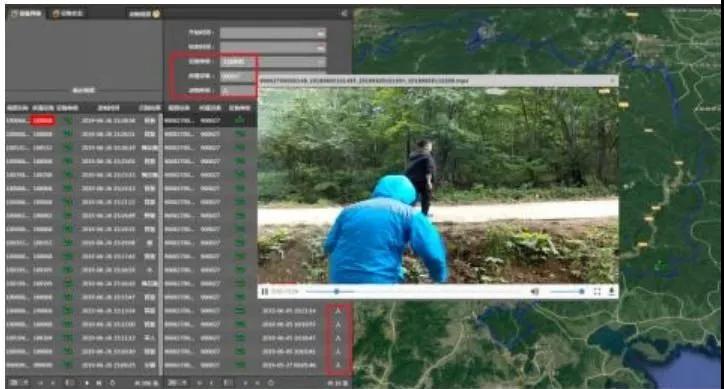This screenshot has height=389, width=724.
Task: Click the yellow round icon in the top bar
Action: [x=157, y=14]
